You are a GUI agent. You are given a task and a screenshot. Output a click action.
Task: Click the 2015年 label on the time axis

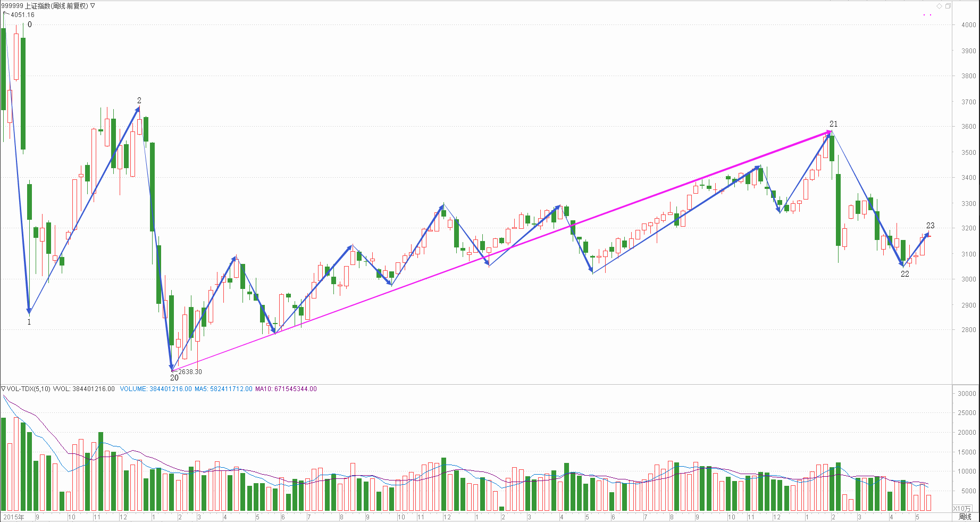(14, 517)
